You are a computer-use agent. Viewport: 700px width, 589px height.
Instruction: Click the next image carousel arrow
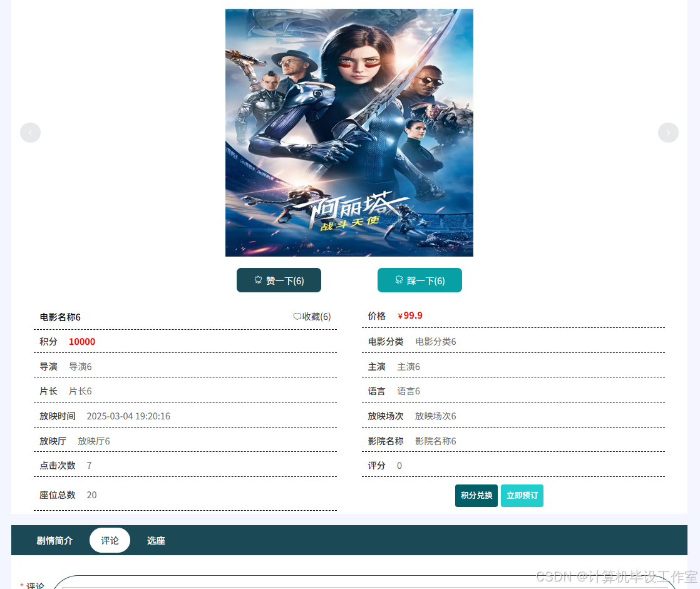coord(668,133)
